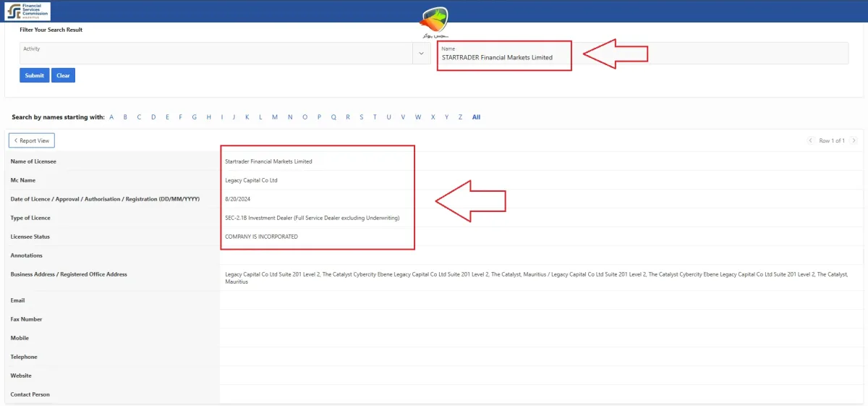Filter names starting with F
868x406 pixels.
(x=181, y=117)
